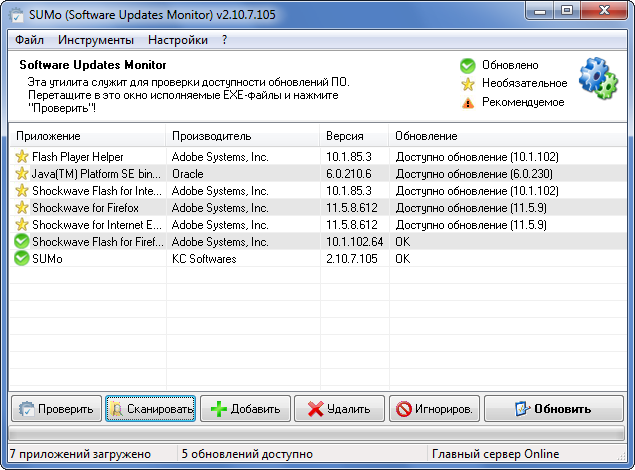Click the version 2.10.7.105 cell
The width and height of the screenshot is (635, 470).
point(352,259)
